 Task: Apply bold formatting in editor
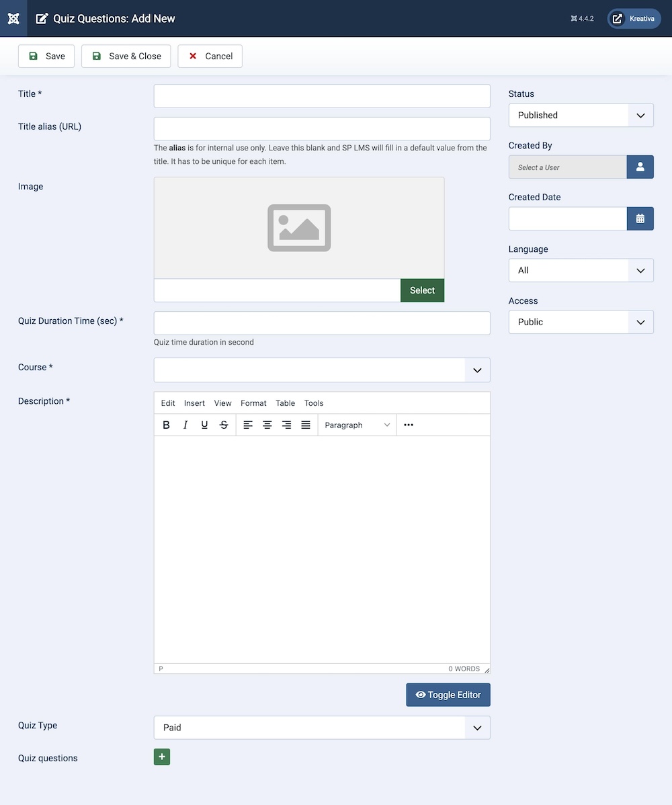(167, 425)
